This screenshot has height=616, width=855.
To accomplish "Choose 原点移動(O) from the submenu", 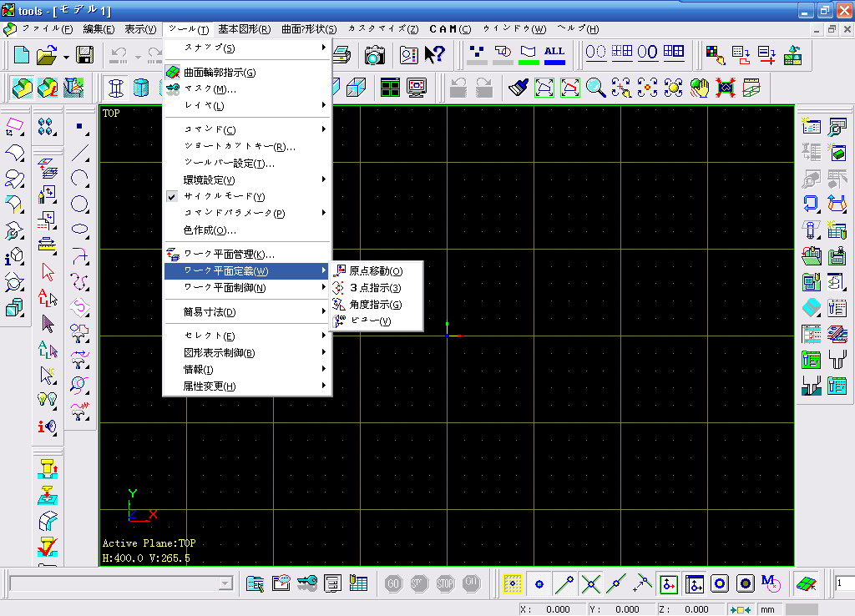I will (x=377, y=271).
